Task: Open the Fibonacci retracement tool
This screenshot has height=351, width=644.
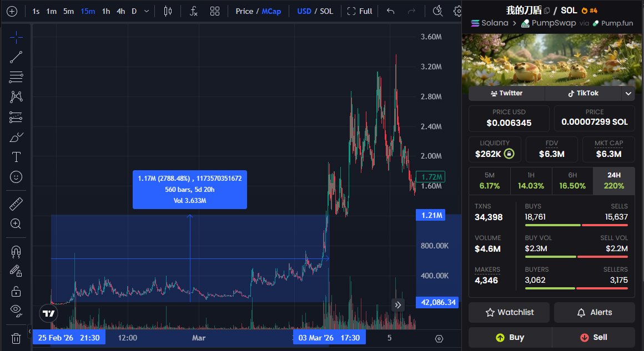Action: click(x=16, y=77)
